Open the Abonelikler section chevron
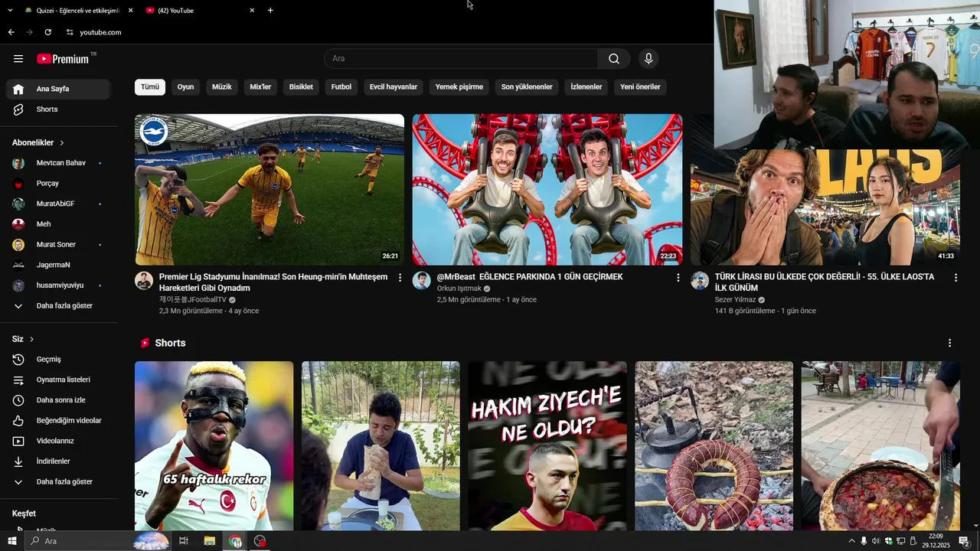 coord(62,143)
